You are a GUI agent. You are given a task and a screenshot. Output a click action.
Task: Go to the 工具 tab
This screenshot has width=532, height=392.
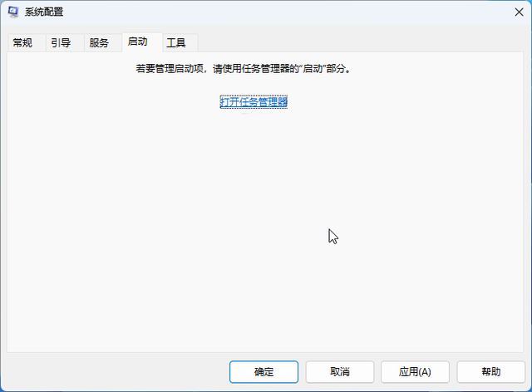(176, 42)
